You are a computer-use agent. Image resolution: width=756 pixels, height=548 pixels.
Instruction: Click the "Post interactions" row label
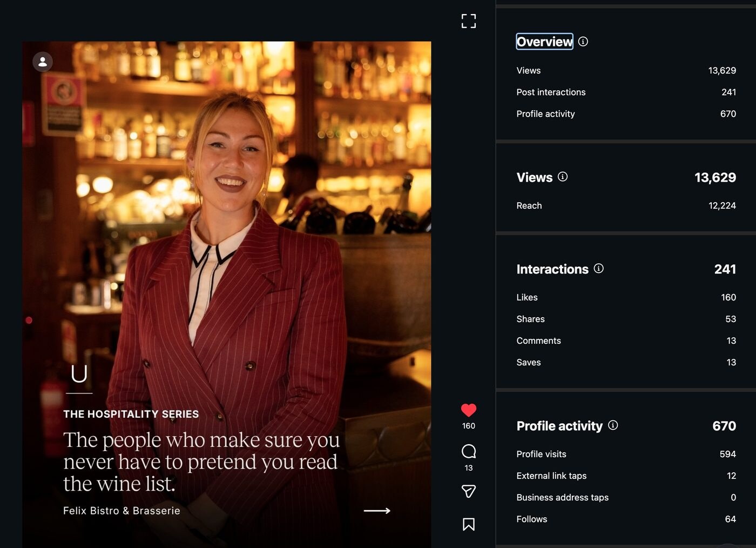pos(551,92)
